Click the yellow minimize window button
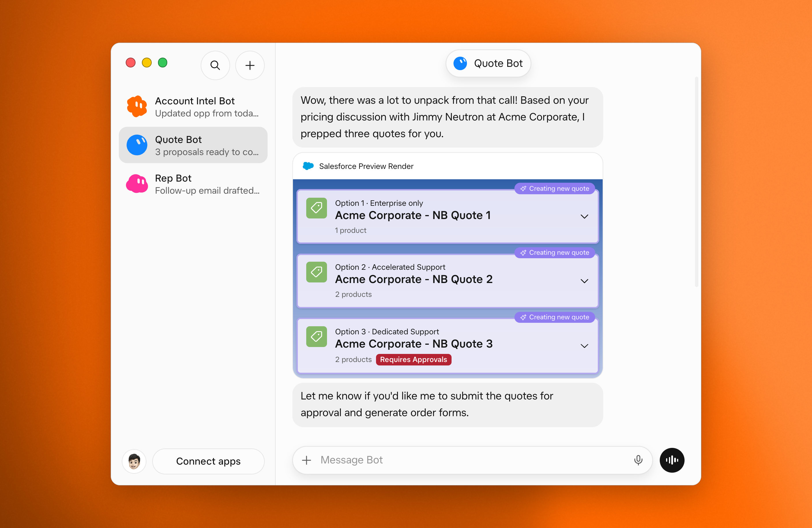Screen dimensions: 812x528 (x=146, y=63)
